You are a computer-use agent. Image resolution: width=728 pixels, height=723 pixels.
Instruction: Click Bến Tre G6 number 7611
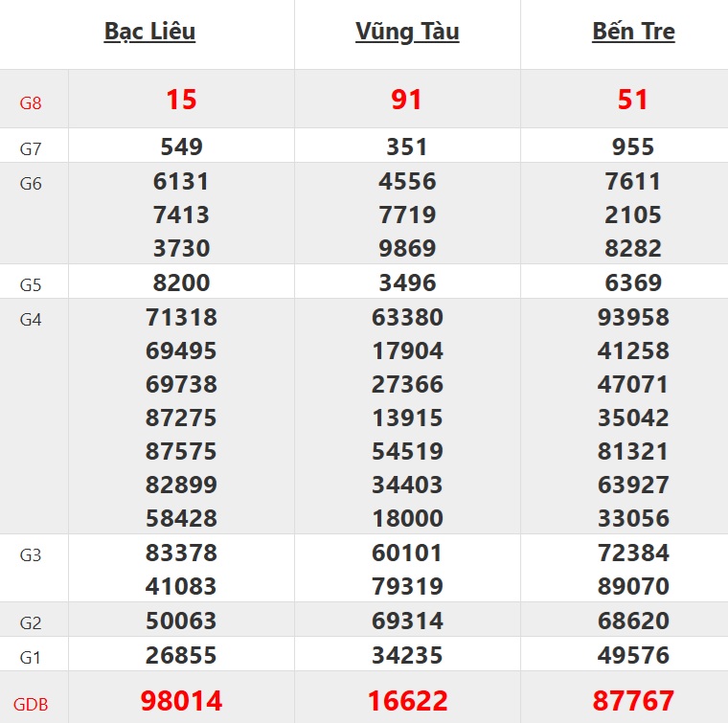point(633,181)
